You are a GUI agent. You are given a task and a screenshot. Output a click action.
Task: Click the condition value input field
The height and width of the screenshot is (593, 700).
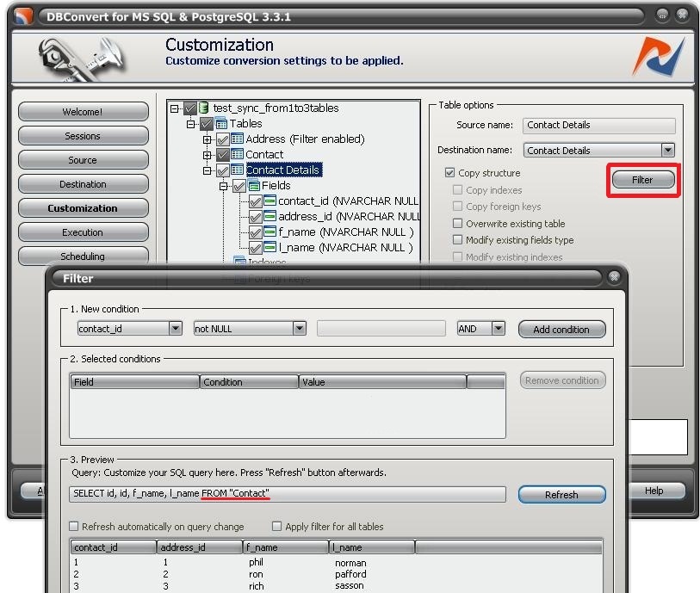(381, 329)
